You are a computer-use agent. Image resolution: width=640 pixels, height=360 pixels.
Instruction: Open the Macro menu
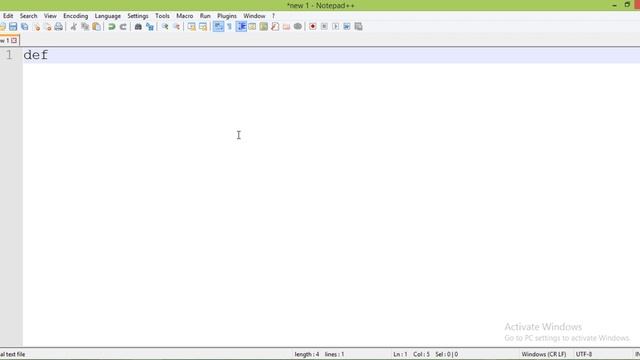click(x=185, y=16)
